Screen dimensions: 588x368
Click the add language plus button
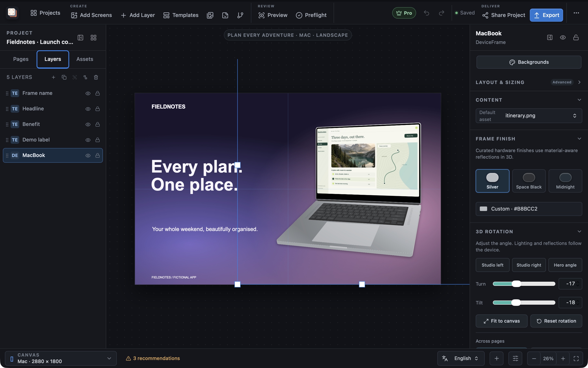497,358
